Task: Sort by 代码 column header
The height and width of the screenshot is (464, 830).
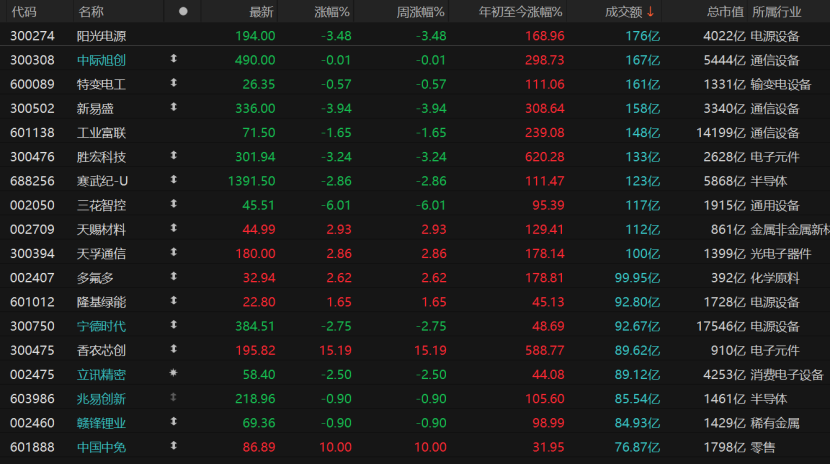Action: 24,12
